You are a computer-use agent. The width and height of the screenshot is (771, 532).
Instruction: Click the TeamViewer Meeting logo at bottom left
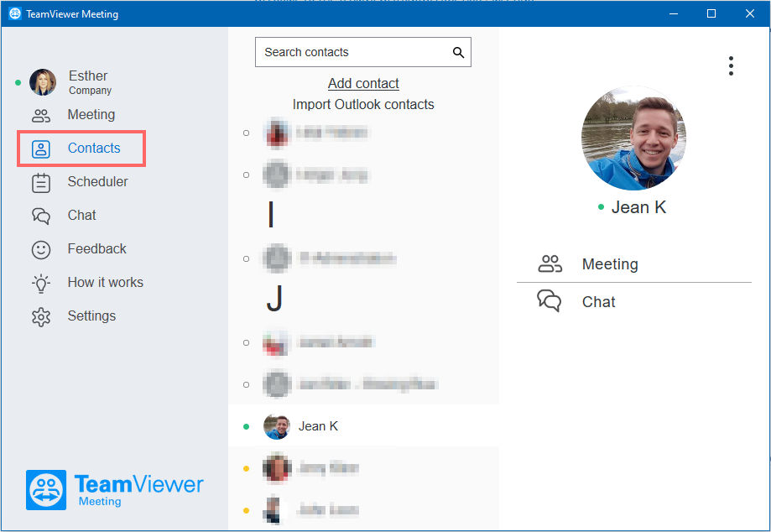pos(115,489)
